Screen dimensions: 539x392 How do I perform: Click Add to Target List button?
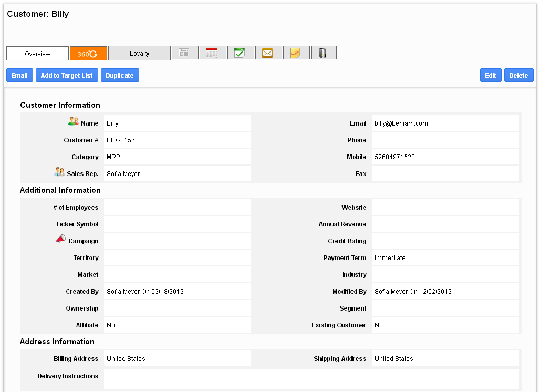[x=67, y=76]
